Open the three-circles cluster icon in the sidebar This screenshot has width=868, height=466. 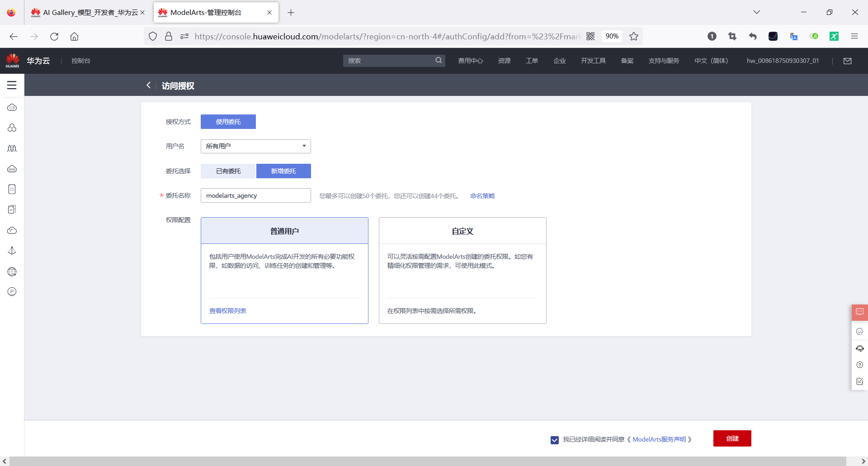[x=12, y=128]
